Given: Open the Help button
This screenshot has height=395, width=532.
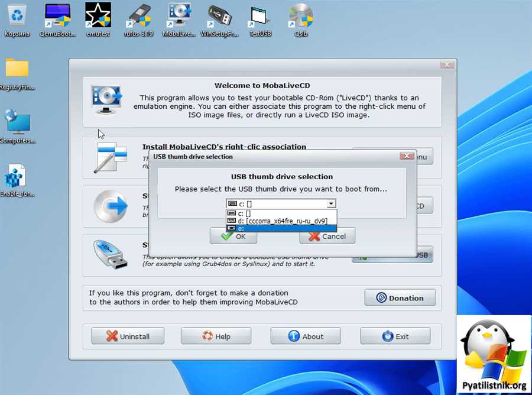Looking at the screenshot, I should [x=216, y=336].
